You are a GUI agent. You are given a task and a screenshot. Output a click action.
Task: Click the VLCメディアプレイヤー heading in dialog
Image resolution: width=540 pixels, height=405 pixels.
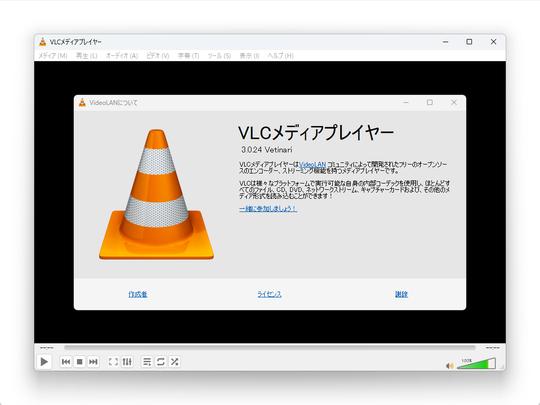[316, 133]
